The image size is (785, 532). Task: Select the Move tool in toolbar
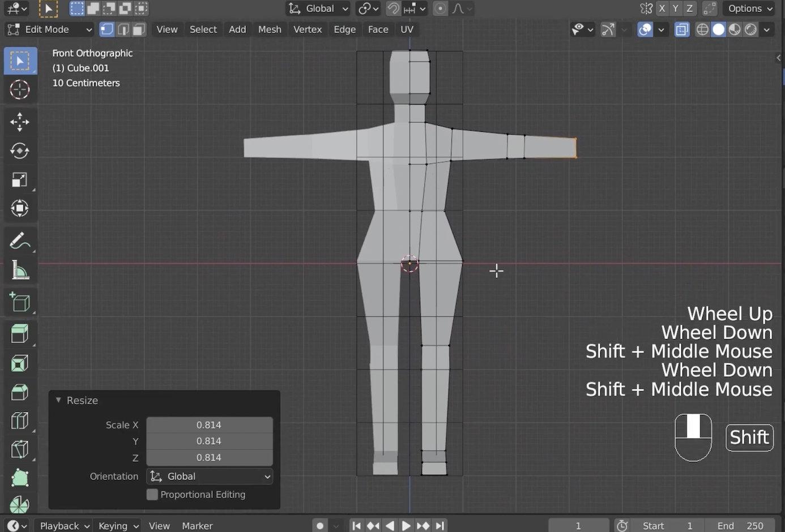(x=19, y=122)
